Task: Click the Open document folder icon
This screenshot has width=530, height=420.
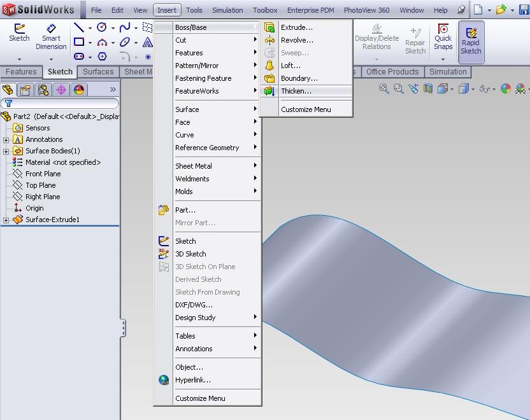Action: click(x=501, y=10)
